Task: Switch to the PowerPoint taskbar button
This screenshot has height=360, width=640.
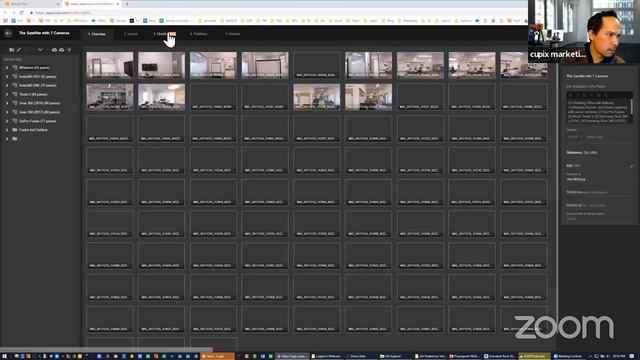Action: tap(465, 356)
